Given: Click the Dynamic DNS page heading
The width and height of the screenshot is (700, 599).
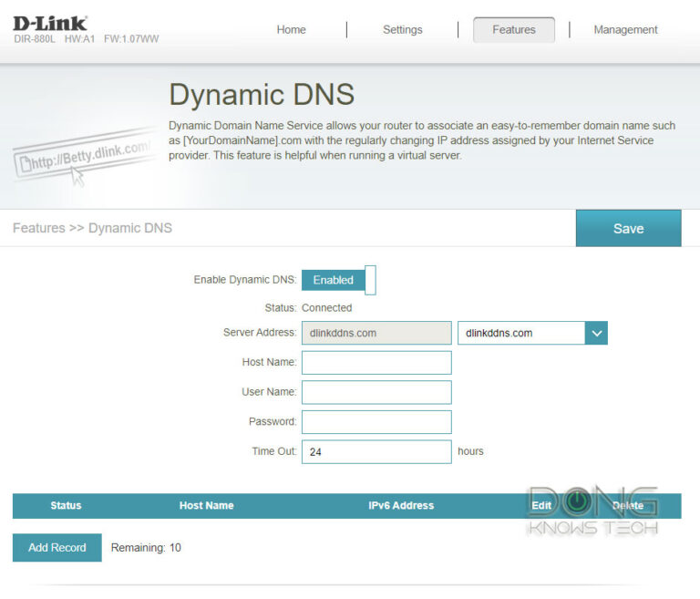Looking at the screenshot, I should 262,95.
